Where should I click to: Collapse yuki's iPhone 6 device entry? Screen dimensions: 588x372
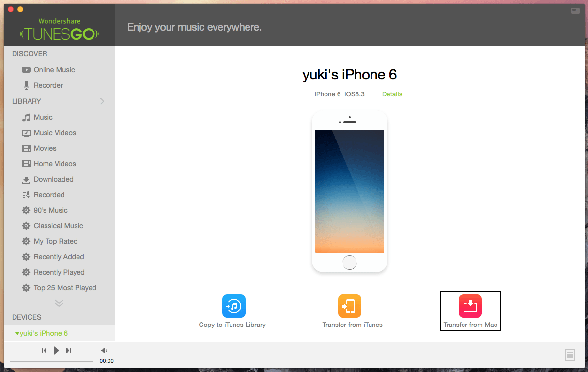pos(17,333)
